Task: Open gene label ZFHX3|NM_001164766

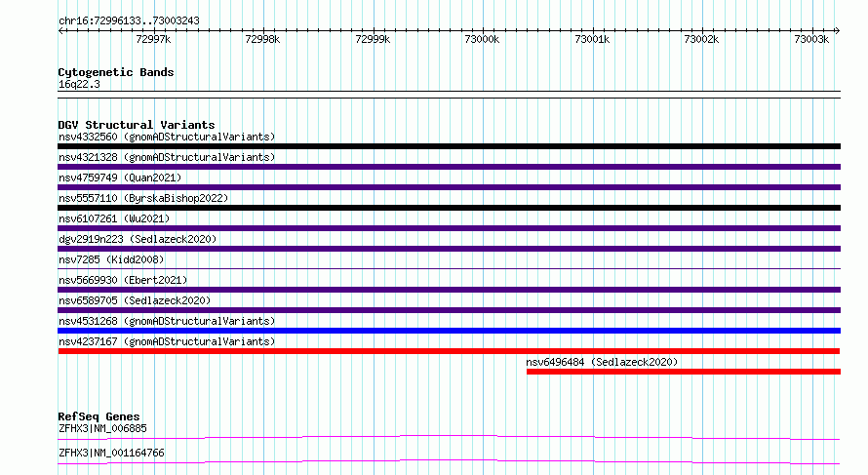Action: [111, 453]
